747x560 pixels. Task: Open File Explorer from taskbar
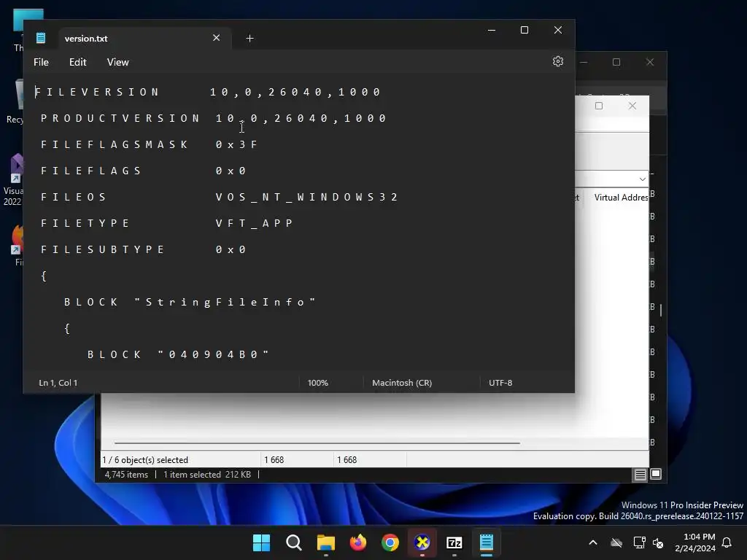point(326,542)
